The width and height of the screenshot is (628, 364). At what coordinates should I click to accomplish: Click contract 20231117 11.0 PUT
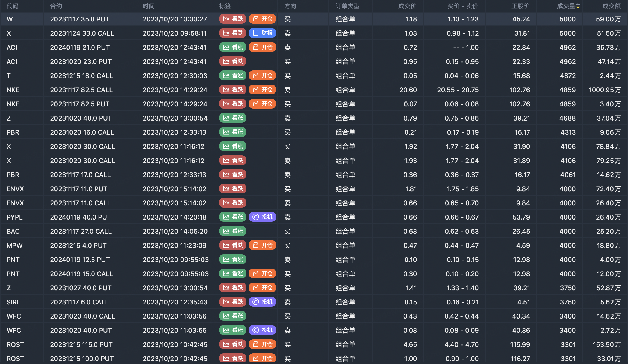[x=79, y=189]
